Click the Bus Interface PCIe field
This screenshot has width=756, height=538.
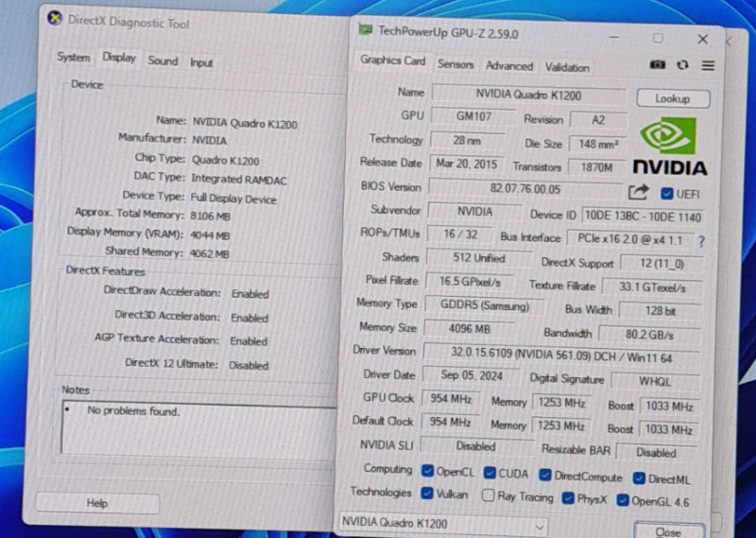pos(630,239)
